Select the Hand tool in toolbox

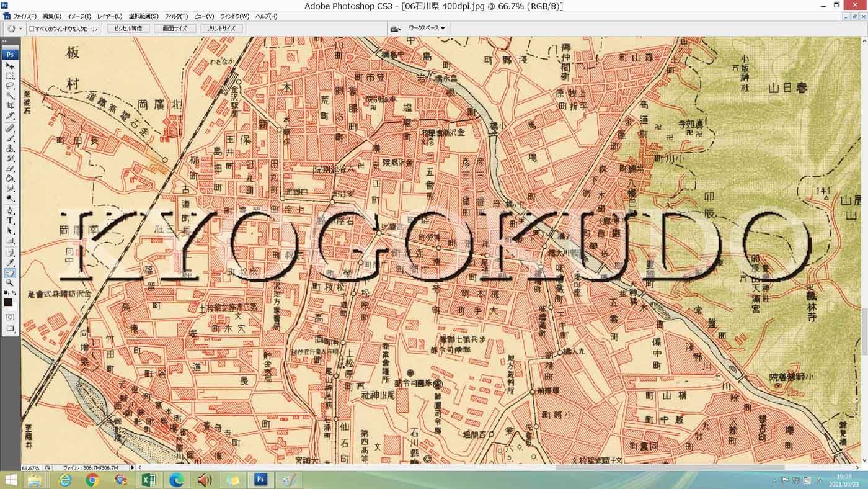tap(10, 272)
